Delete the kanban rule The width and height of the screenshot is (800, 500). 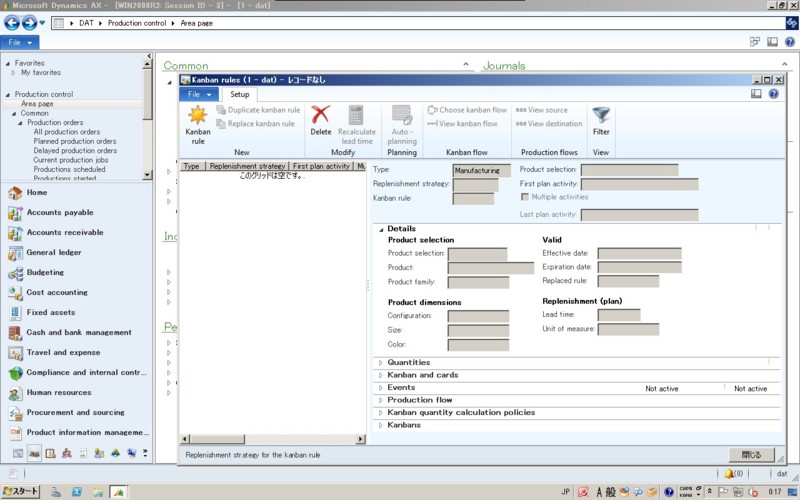(x=320, y=120)
